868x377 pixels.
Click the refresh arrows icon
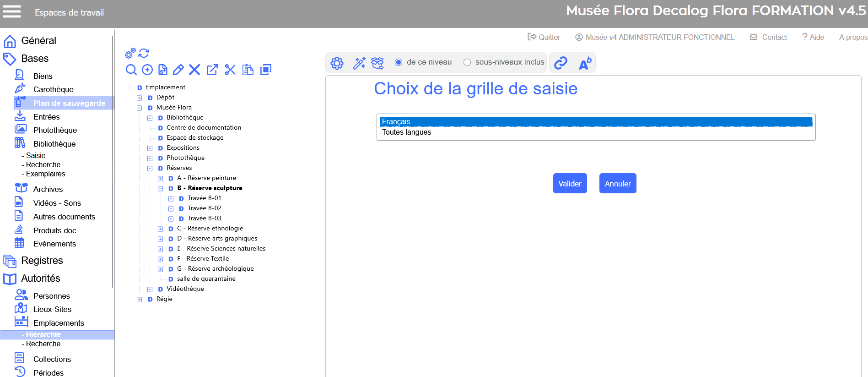(144, 53)
